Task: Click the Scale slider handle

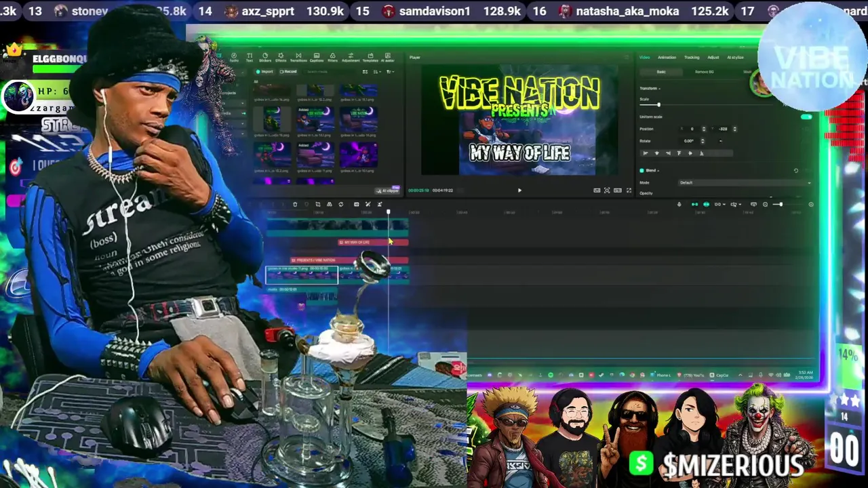Action: pos(658,104)
